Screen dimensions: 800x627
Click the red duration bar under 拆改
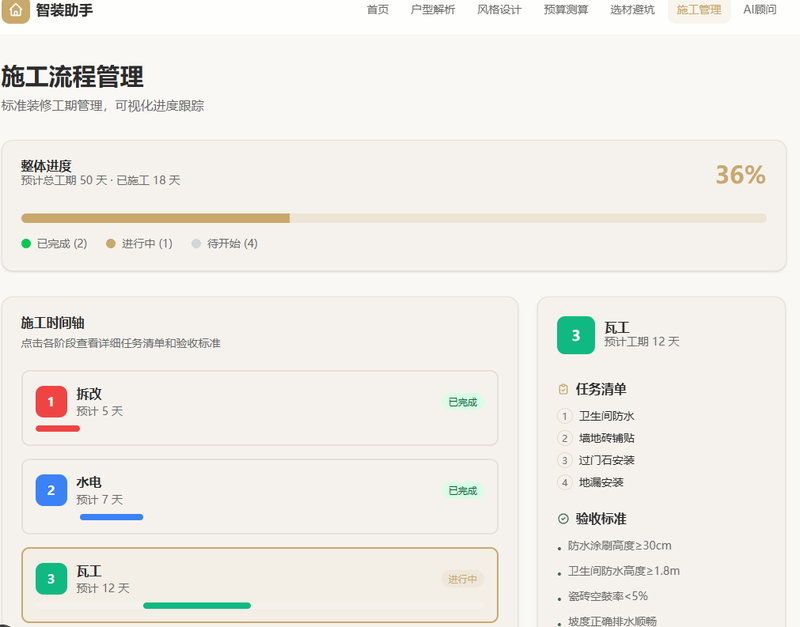point(58,429)
